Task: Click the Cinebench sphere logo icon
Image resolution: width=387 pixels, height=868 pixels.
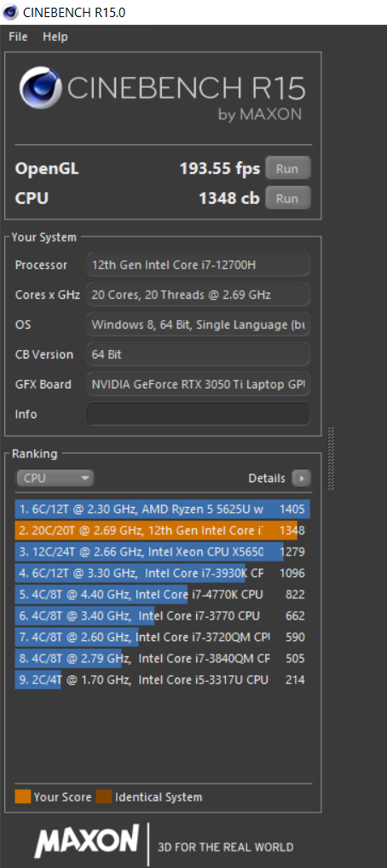Action: coord(40,88)
